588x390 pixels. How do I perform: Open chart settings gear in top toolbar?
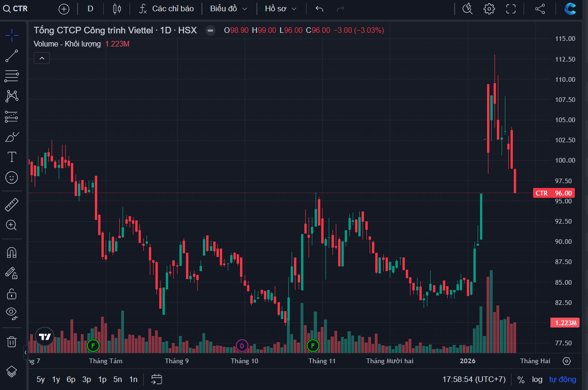pyautogui.click(x=489, y=8)
